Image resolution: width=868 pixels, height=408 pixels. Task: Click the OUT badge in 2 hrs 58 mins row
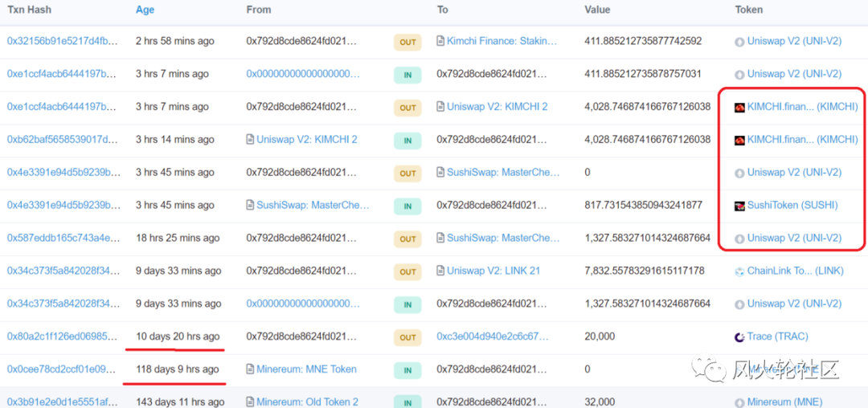click(x=407, y=42)
